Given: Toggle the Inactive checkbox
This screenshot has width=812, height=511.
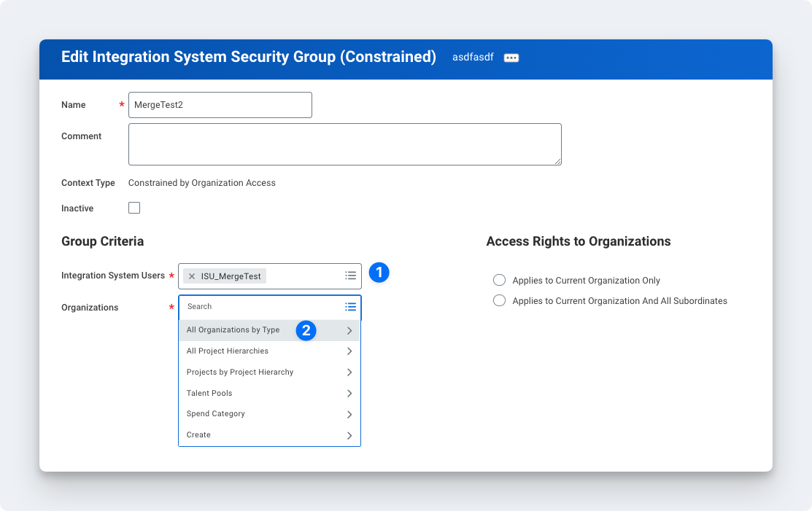Looking at the screenshot, I should [134, 208].
